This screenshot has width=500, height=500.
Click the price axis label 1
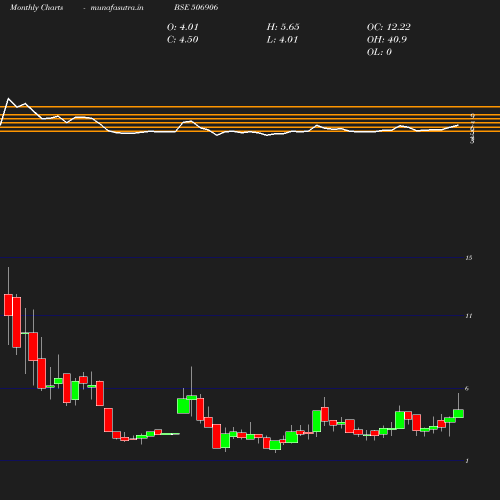(467, 461)
